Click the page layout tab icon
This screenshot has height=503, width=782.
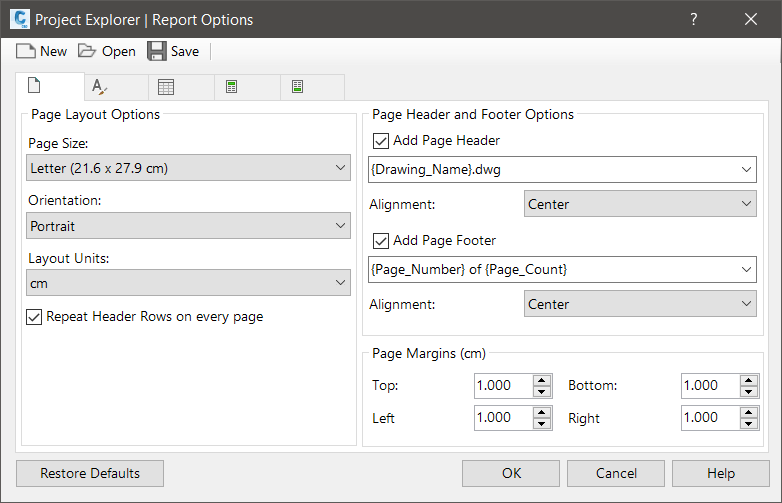click(33, 87)
